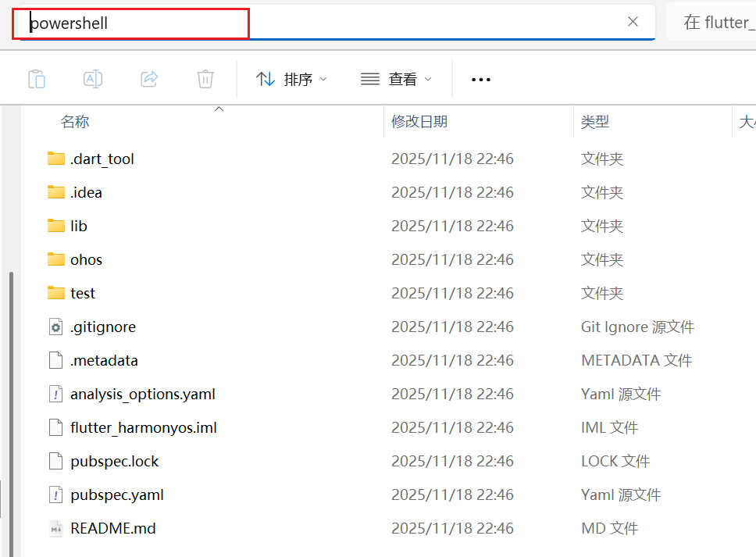Select the file name .idea
Image resolution: width=756 pixels, height=557 pixels.
[x=86, y=192]
